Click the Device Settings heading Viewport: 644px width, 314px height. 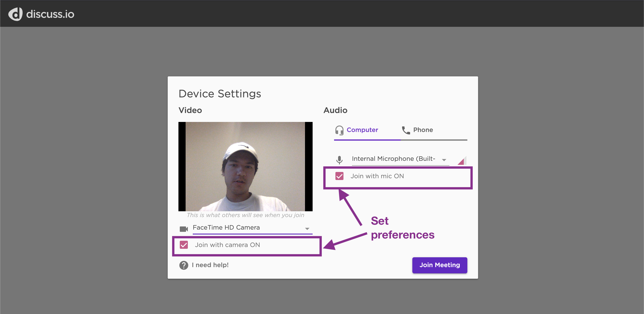tap(220, 94)
